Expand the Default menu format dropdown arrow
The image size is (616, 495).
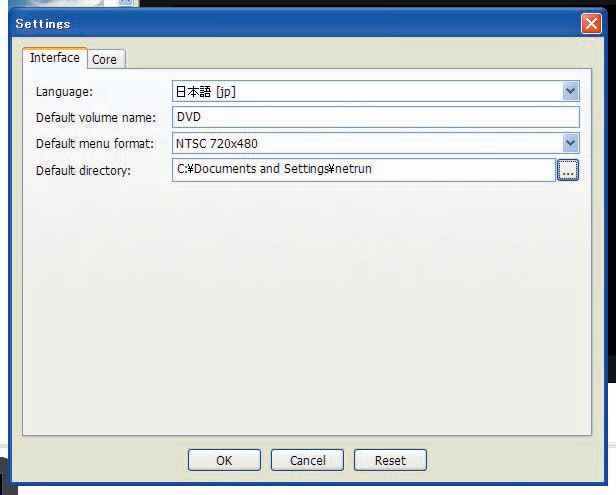pyautogui.click(x=570, y=143)
